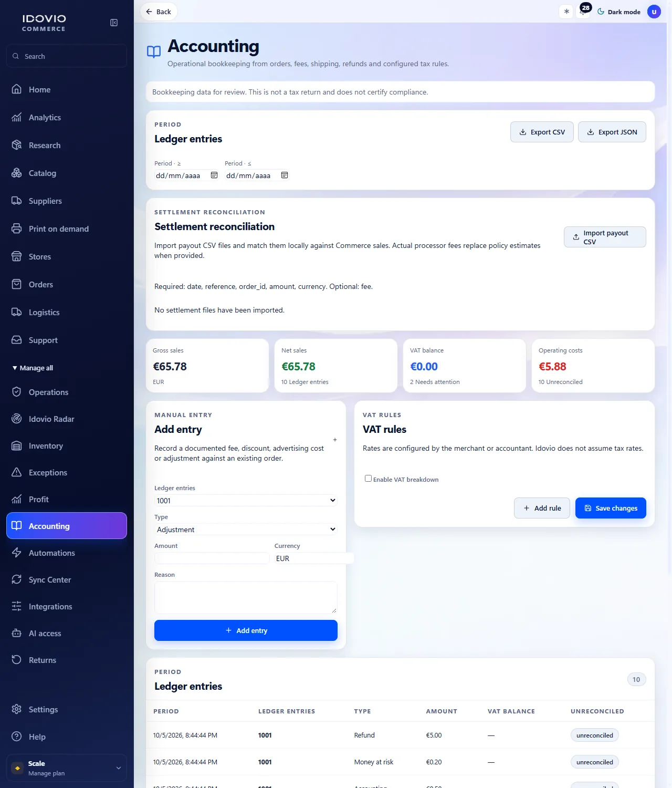Screen dimensions: 672x788
Task: Open calendar picker for Period end date
Action: [x=285, y=175]
